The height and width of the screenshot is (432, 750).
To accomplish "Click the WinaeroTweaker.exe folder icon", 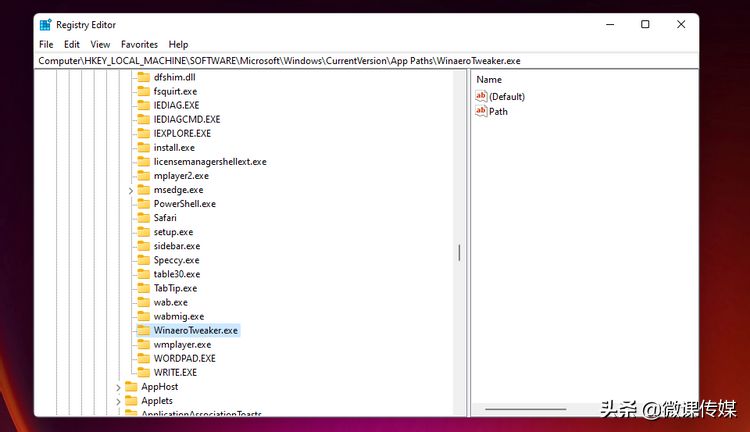I will pyautogui.click(x=143, y=331).
